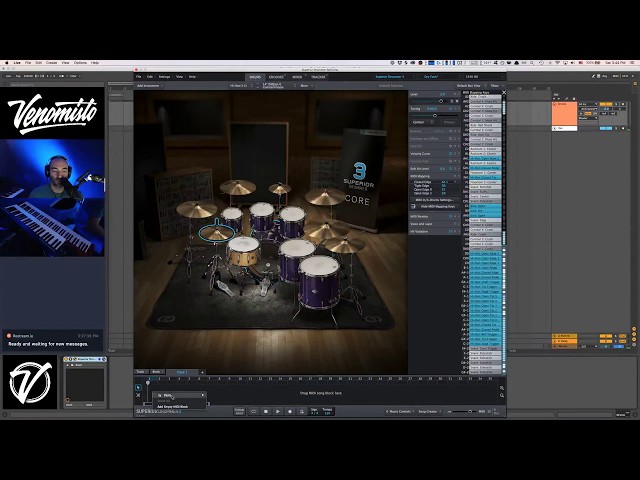Click the Tempo field
Image resolution: width=640 pixels, height=480 pixels.
(x=327, y=411)
